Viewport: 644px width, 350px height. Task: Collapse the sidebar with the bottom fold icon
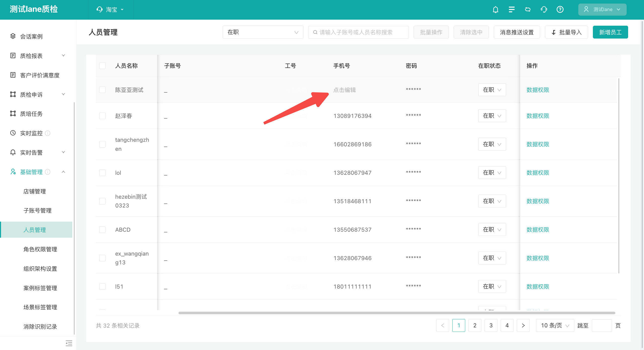(69, 343)
